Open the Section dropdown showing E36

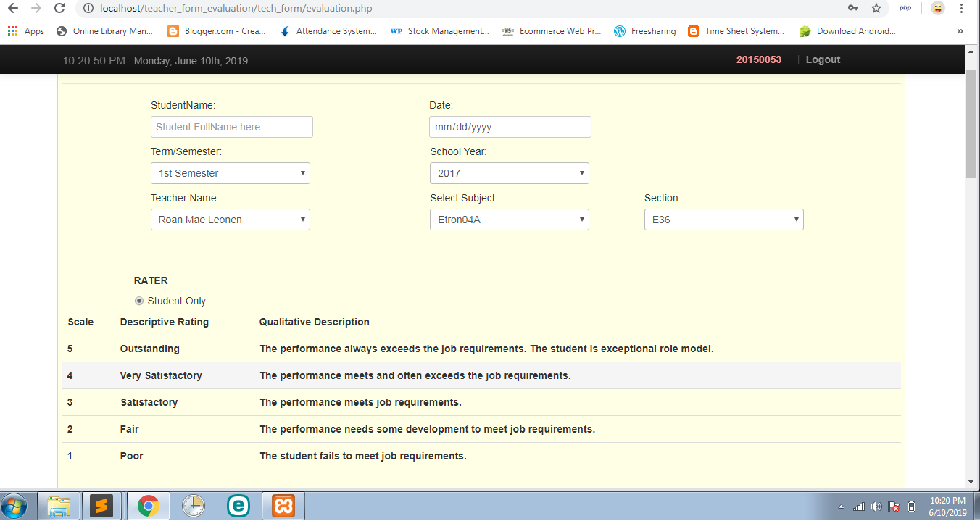point(723,219)
